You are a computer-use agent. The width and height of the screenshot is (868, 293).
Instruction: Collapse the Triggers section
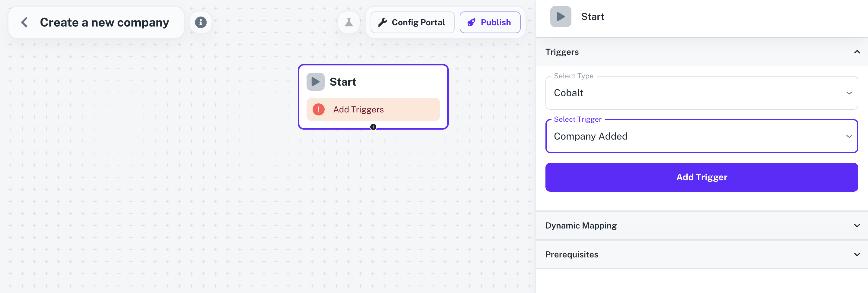click(857, 52)
